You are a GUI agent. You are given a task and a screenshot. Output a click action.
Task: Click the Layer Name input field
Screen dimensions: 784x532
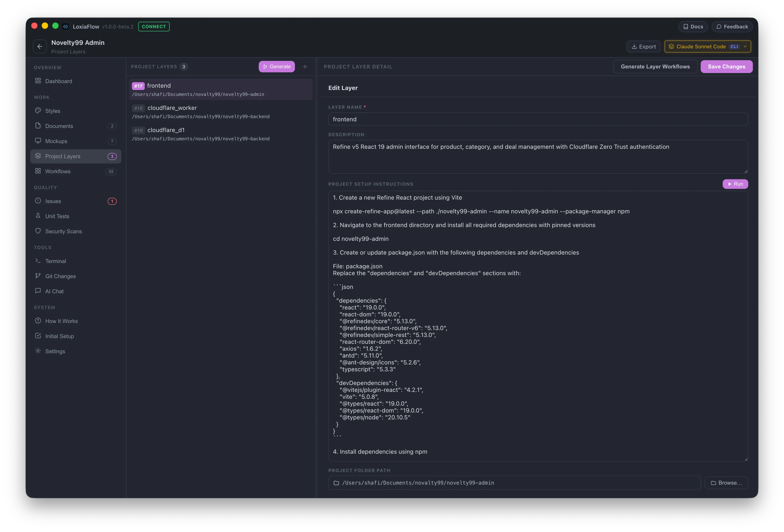(538, 119)
